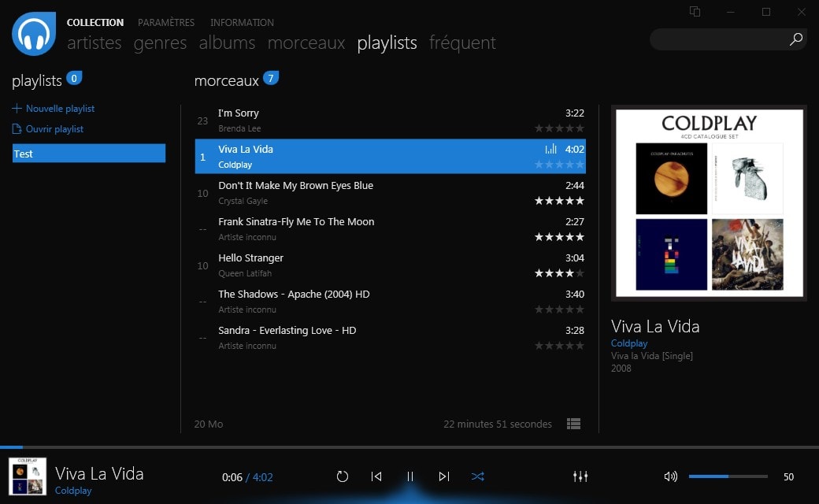819x504 pixels.
Task: Select The Shadows - Apache track
Action: [390, 302]
